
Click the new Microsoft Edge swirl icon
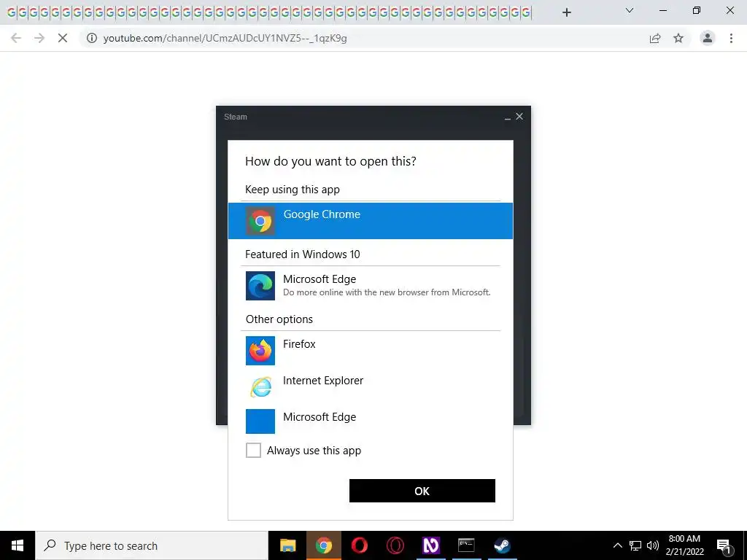point(260,286)
